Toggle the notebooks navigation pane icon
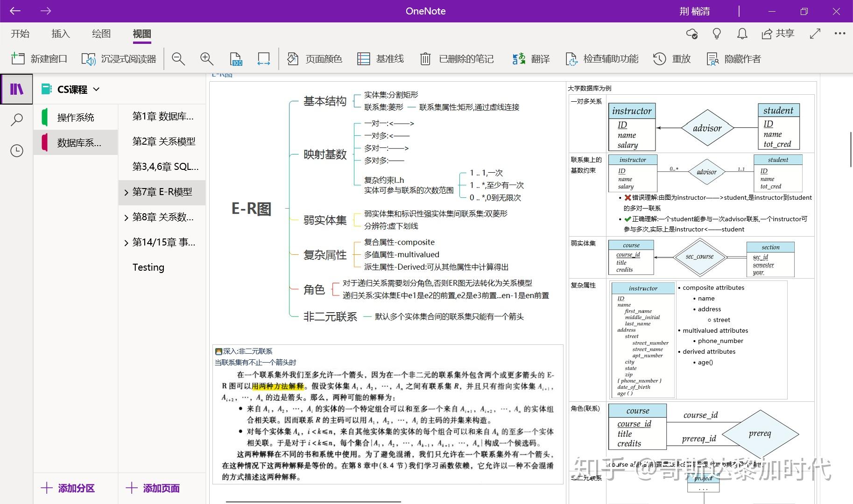This screenshot has height=504, width=853. [x=16, y=89]
